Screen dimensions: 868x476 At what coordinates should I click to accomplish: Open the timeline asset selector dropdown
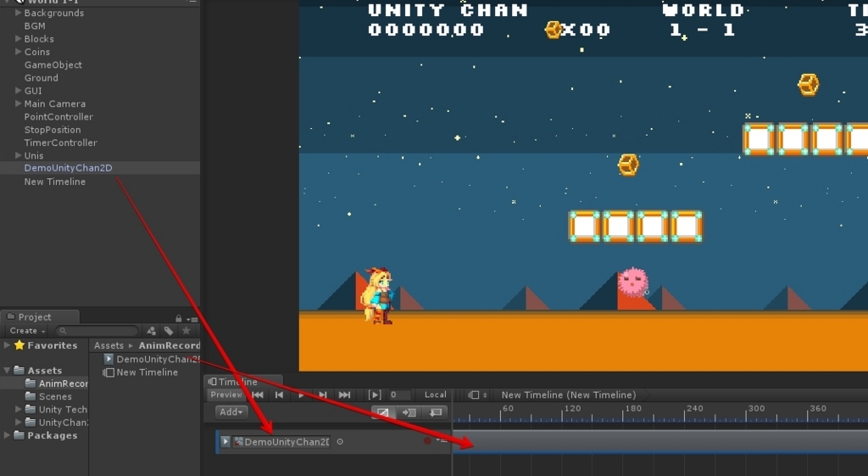pos(477,395)
